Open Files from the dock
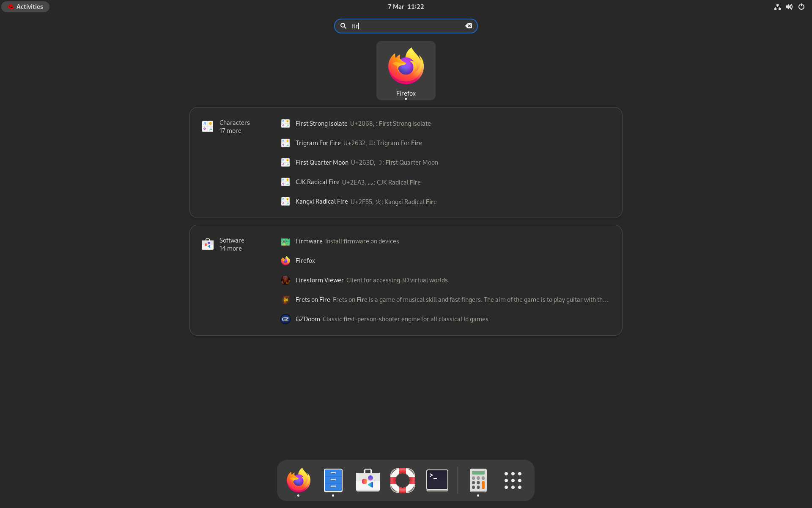Screen dimensions: 812x508 pyautogui.click(x=333, y=480)
